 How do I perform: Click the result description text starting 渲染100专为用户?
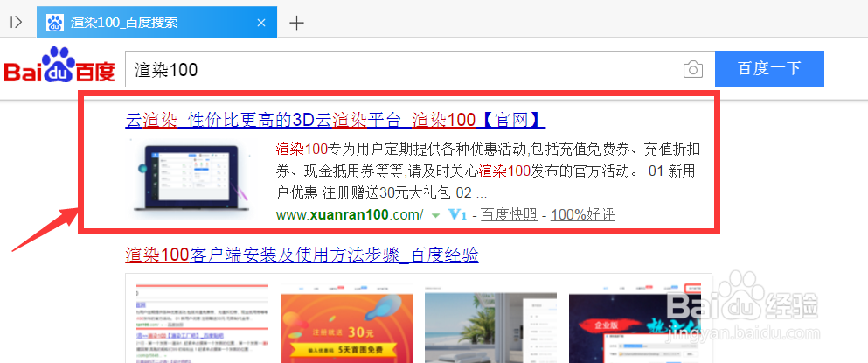[489, 171]
